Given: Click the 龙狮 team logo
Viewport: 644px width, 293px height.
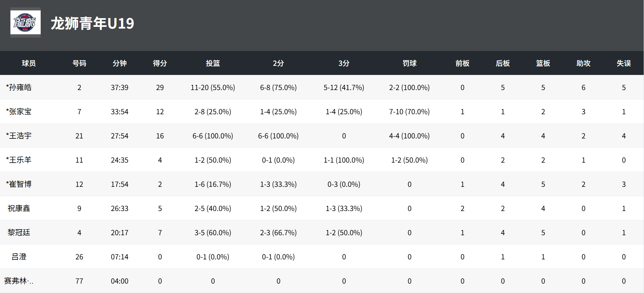Looking at the screenshot, I should click(x=26, y=23).
